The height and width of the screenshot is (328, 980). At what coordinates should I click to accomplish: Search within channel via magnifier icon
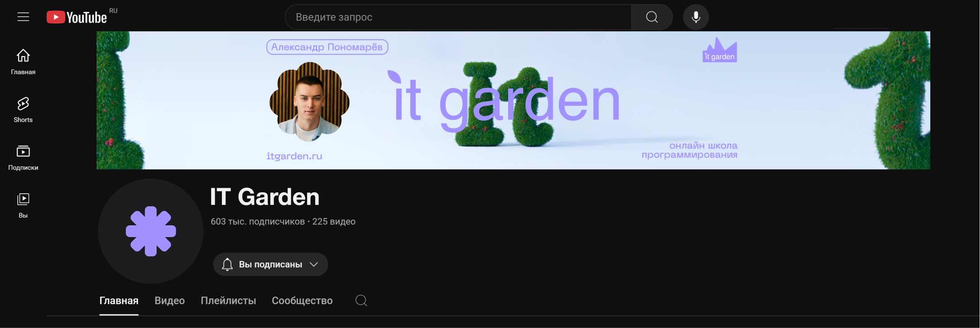[361, 300]
